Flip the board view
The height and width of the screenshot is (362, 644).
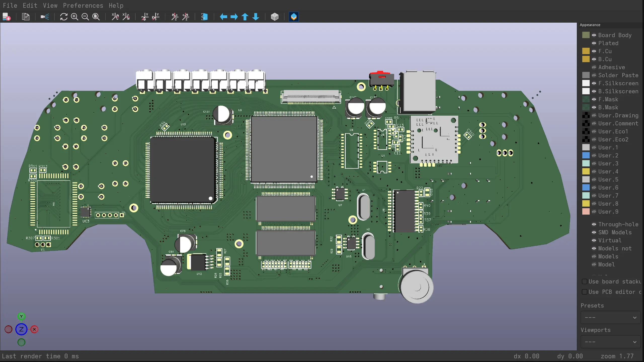tap(205, 17)
